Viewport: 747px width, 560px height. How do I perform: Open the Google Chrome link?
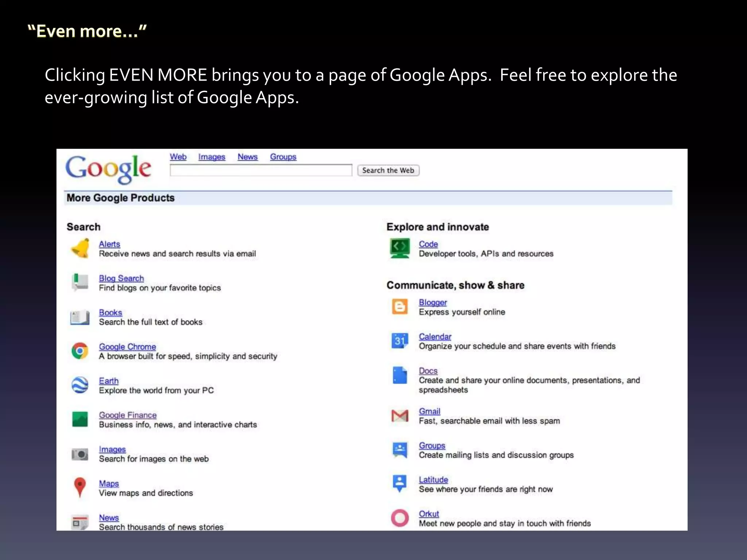[x=127, y=347]
